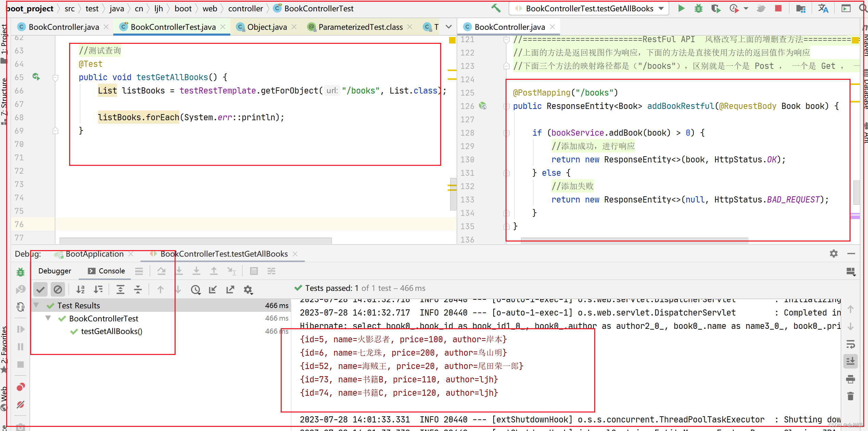Click the left editor vertical scrollbar thumb
The height and width of the screenshot is (431, 868).
click(x=454, y=194)
